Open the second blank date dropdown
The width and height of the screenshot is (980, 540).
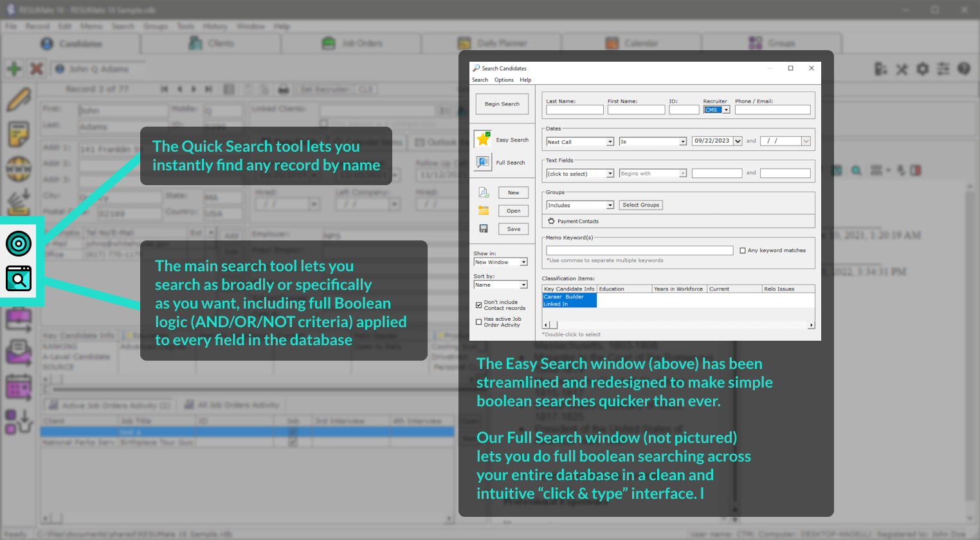pyautogui.click(x=806, y=141)
